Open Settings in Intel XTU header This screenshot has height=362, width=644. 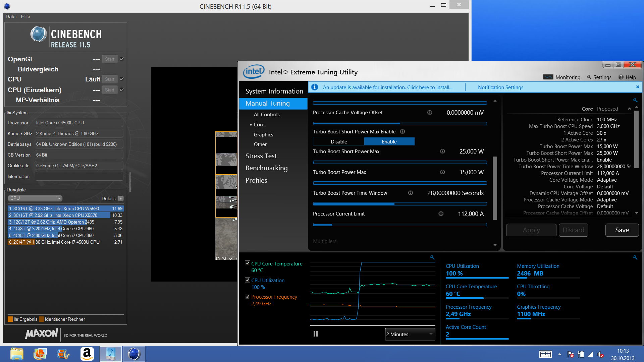pyautogui.click(x=599, y=77)
